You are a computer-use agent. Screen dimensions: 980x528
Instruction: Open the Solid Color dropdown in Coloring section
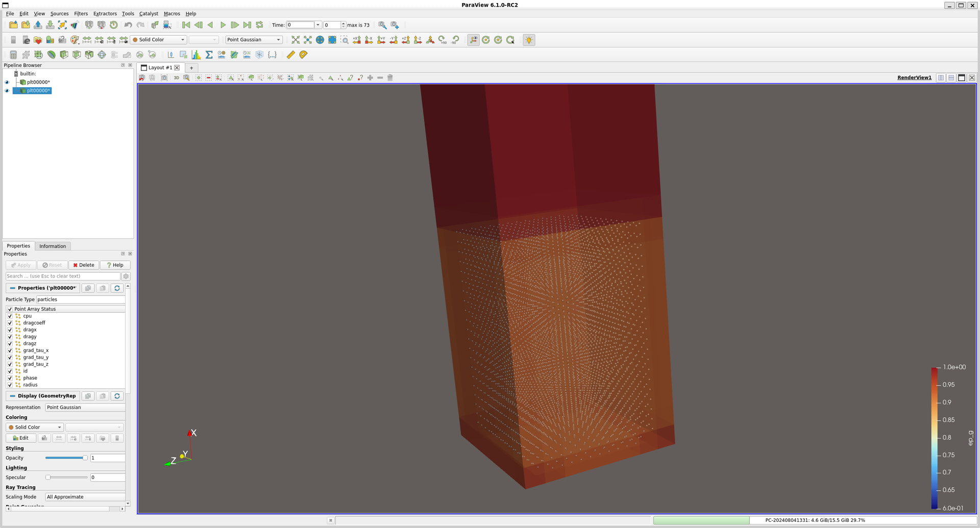coord(35,428)
